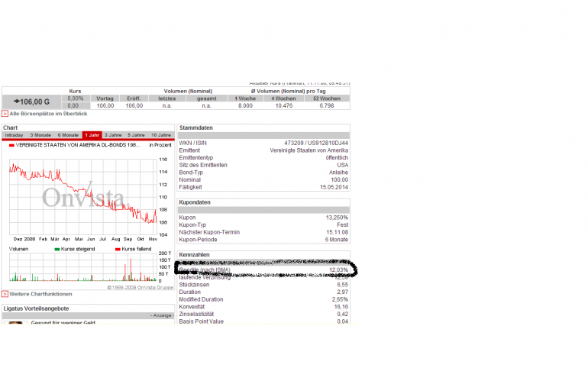Viewport: 588px width, 368px height.
Task: Click the ad thumbnail under Ligatus Vorteilsangebote
Action: [x=15, y=323]
